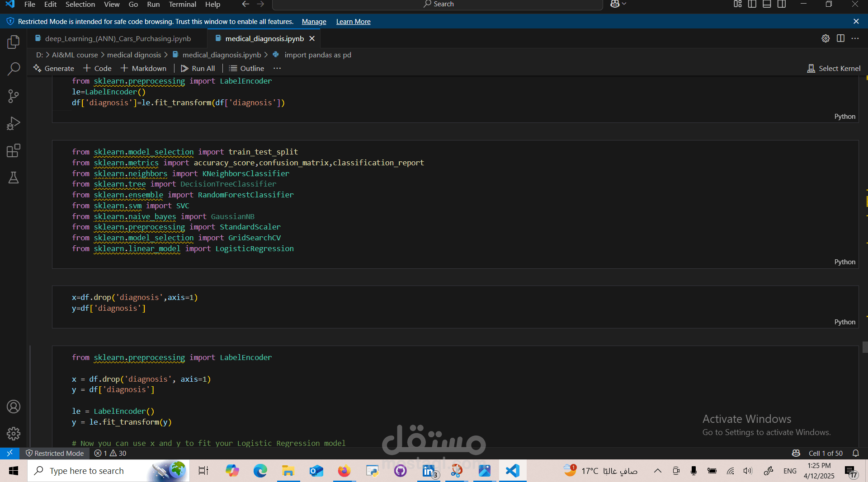868x482 pixels.
Task: Close the medical_diagnosis.ipynb tab
Action: click(x=312, y=39)
